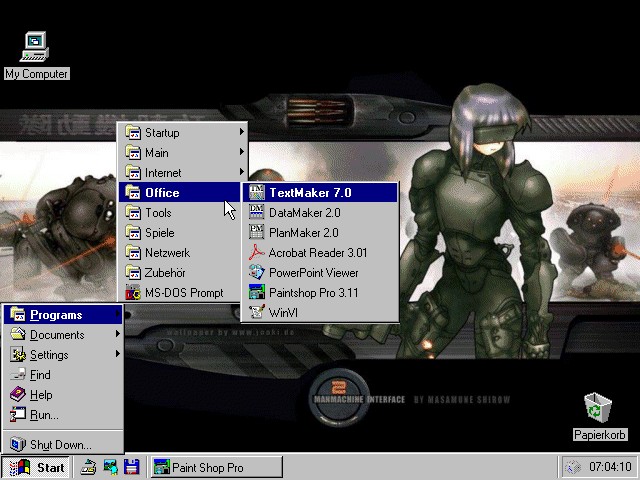
Task: Launch PlanMaker 2.0 from the Office menu
Action: [x=320, y=232]
